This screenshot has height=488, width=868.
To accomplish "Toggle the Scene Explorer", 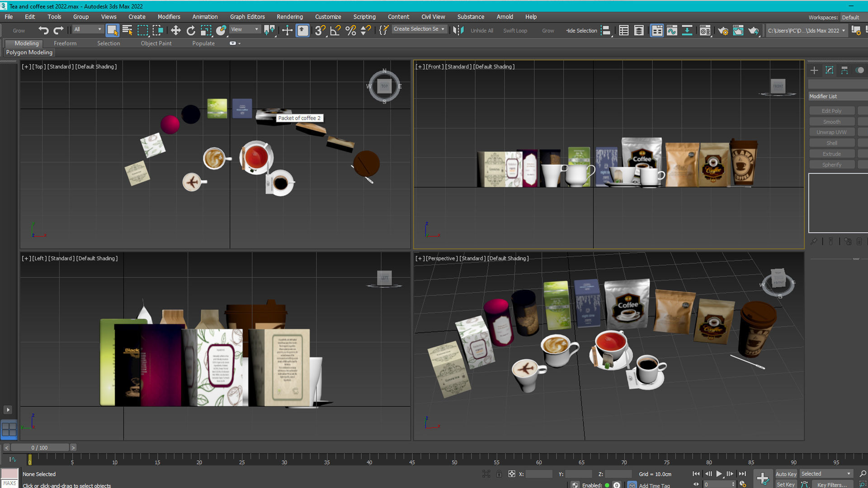I will tap(623, 30).
